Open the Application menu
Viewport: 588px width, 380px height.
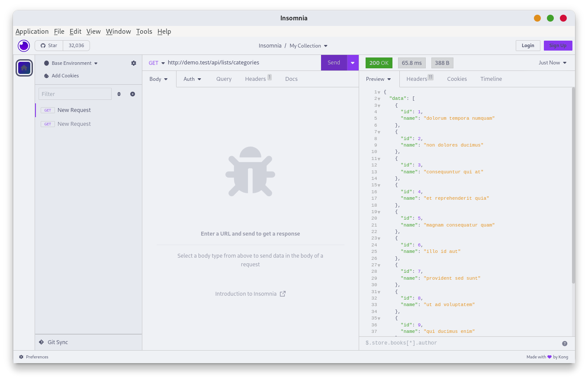[32, 32]
